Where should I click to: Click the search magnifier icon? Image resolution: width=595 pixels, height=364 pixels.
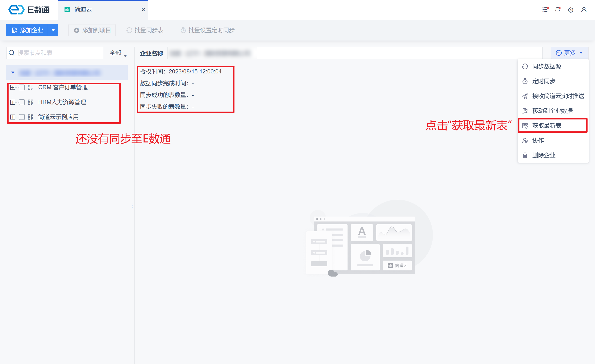click(12, 53)
